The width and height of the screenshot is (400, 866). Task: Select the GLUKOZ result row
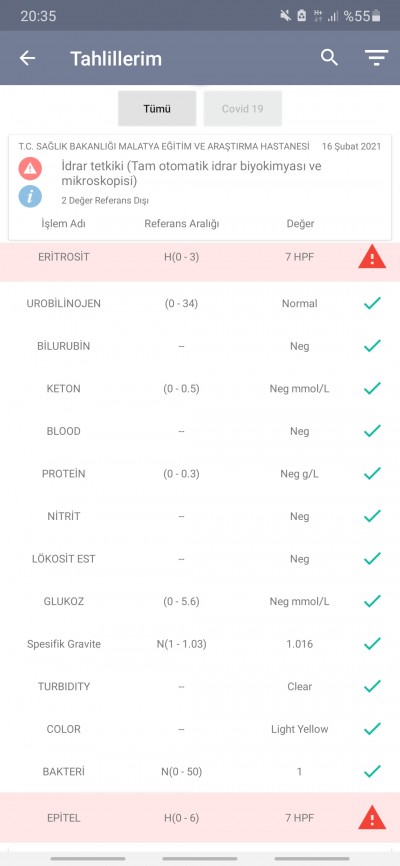200,601
